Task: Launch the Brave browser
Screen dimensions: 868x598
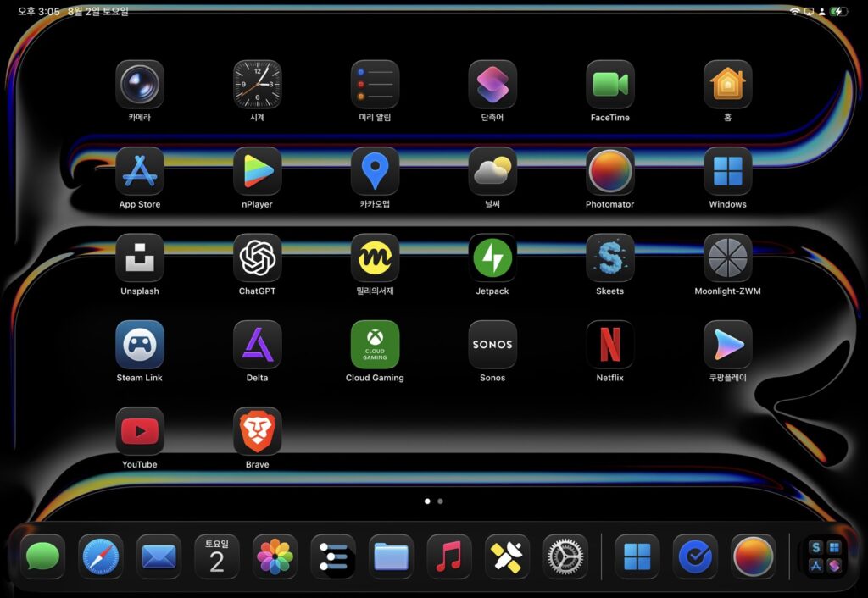Action: [258, 431]
